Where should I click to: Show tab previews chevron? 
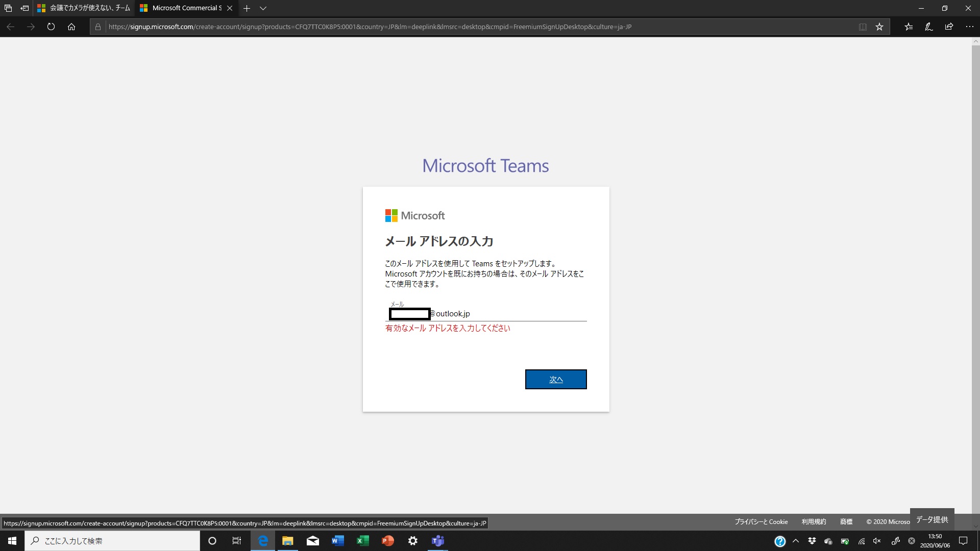263,8
